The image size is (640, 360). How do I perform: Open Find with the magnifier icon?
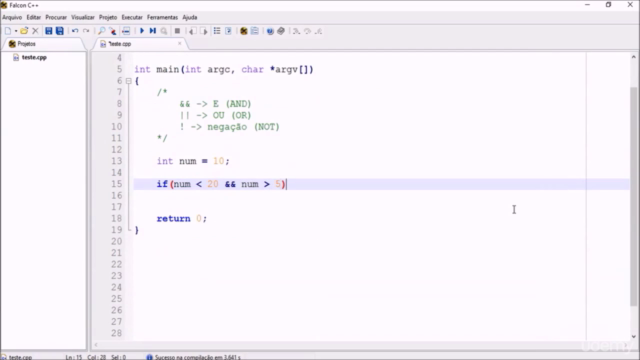(x=102, y=31)
